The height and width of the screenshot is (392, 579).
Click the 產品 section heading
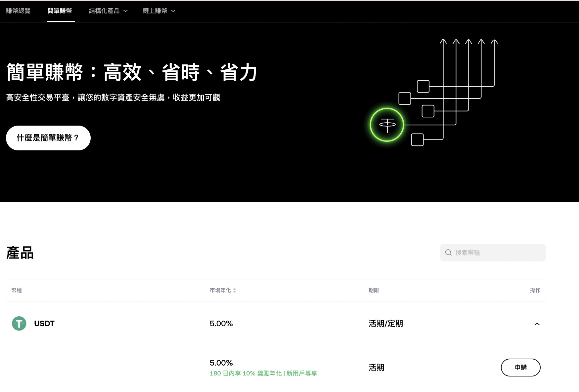[19, 253]
